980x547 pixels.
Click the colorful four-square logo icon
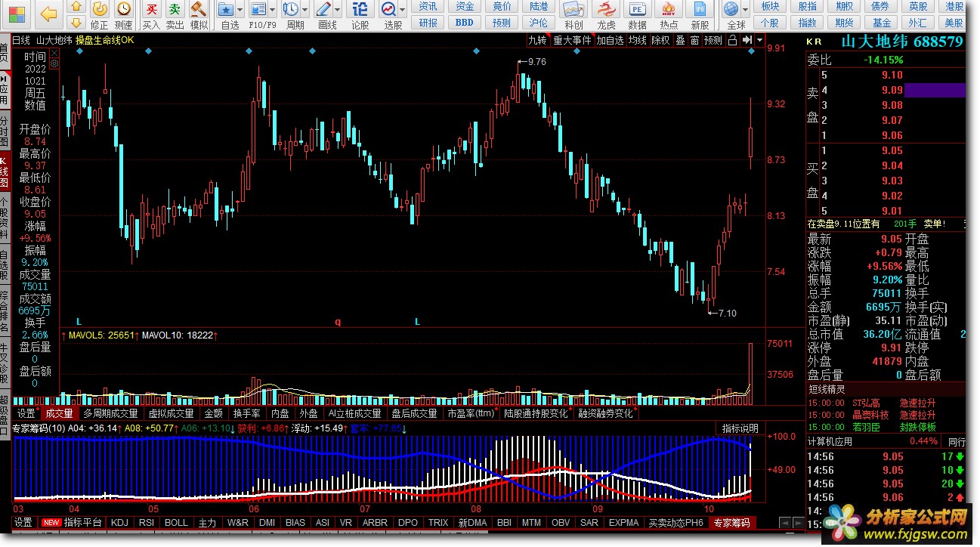coord(16,14)
